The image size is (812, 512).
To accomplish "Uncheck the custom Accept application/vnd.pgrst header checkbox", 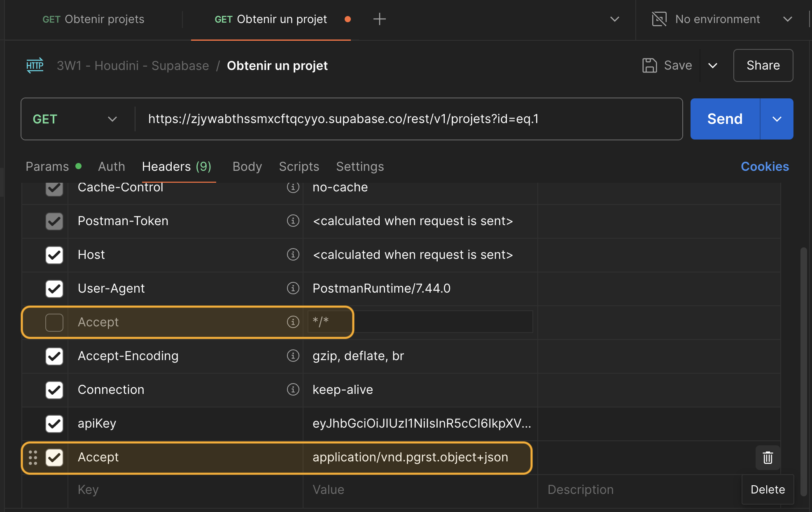I will pyautogui.click(x=54, y=457).
